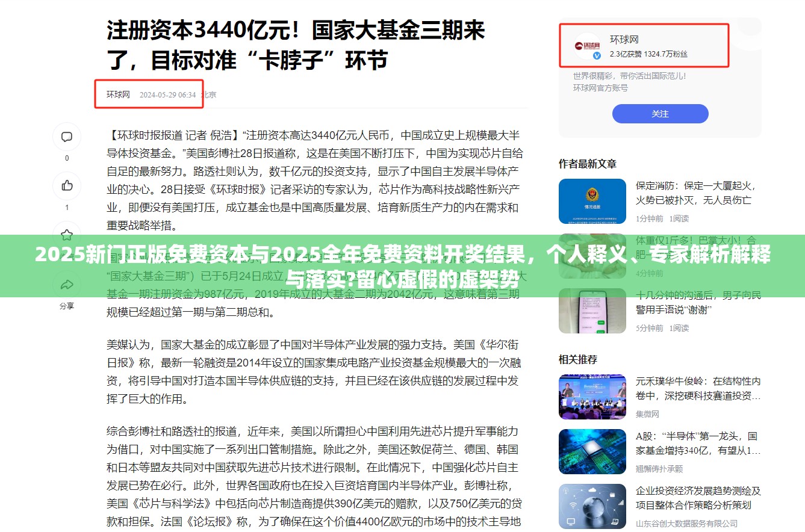
Task: Click 世界很精彩，带你活出国际范儿 tagline
Action: [629, 76]
